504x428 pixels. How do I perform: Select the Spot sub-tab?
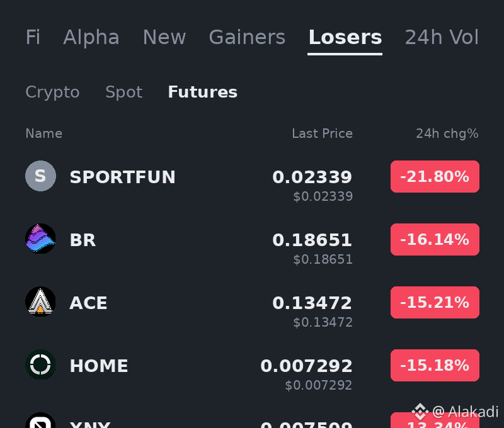123,93
